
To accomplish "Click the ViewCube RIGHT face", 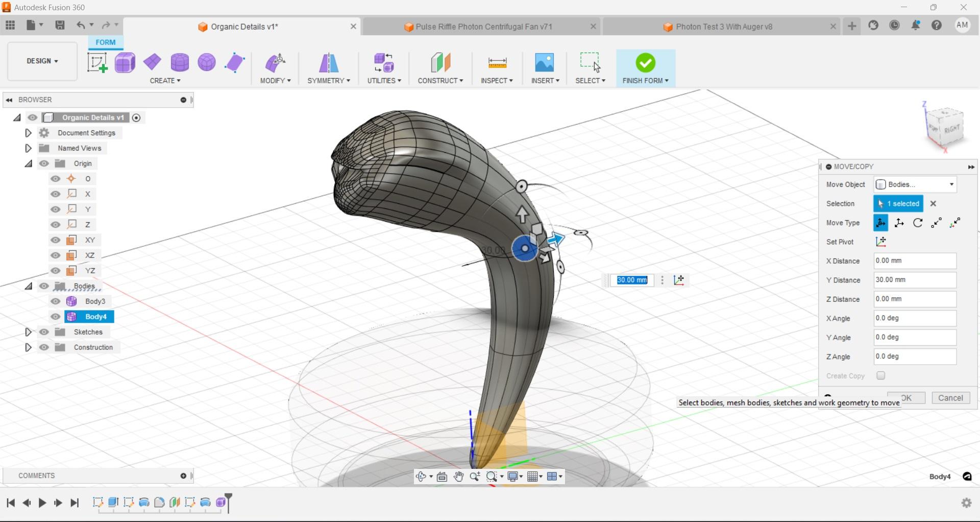I will pos(952,129).
